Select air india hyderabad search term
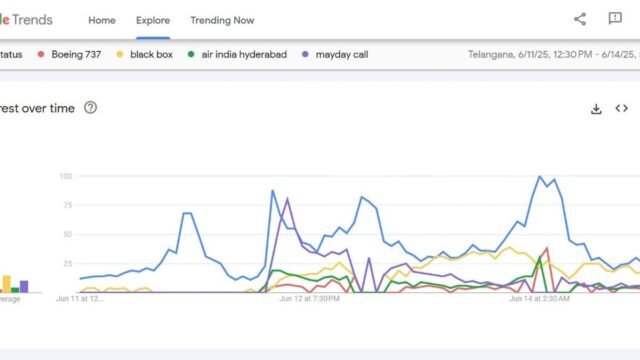Viewport: 640px width, 360px height. pyautogui.click(x=244, y=55)
